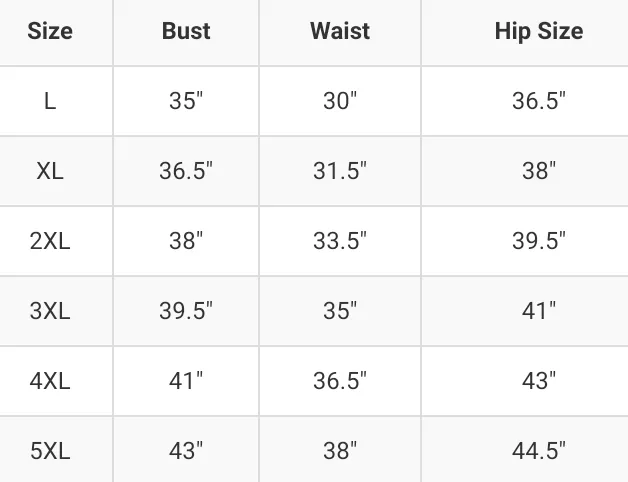The height and width of the screenshot is (482, 628).
Task: Click the Waist column header
Action: [x=340, y=31]
